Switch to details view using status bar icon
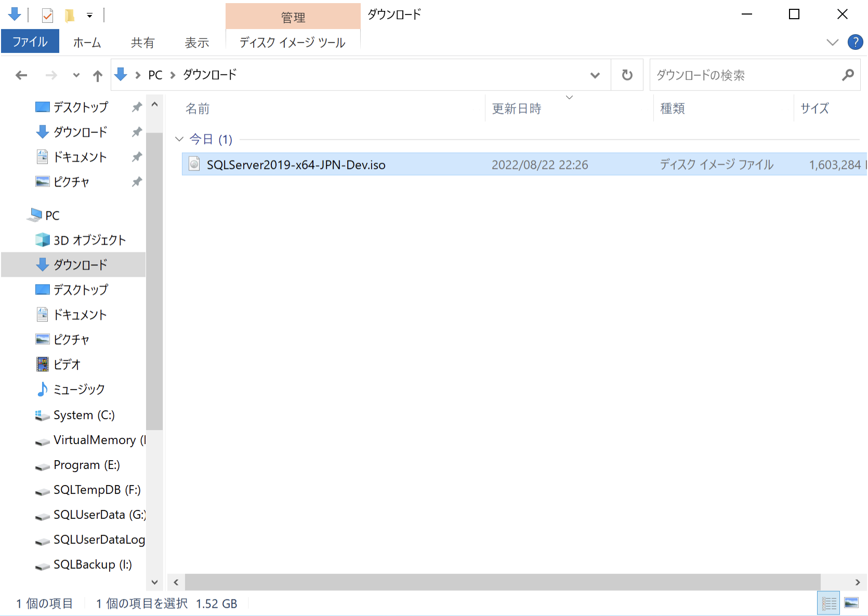Image resolution: width=868 pixels, height=616 pixels. [x=829, y=602]
